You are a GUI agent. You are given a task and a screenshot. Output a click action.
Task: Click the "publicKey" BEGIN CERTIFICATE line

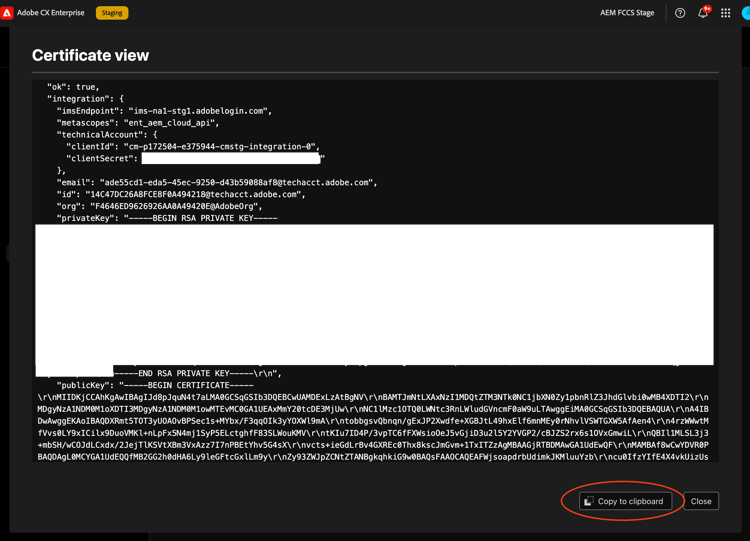pyautogui.click(x=155, y=386)
